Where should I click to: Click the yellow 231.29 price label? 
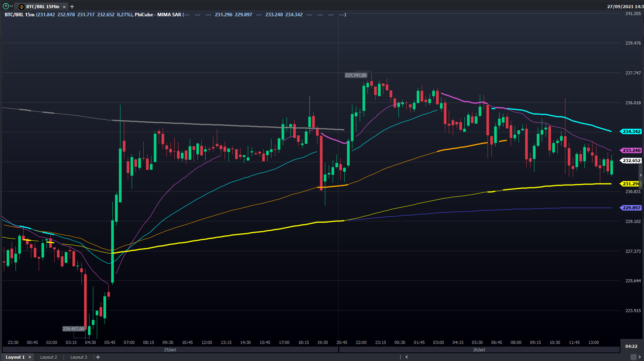click(631, 184)
